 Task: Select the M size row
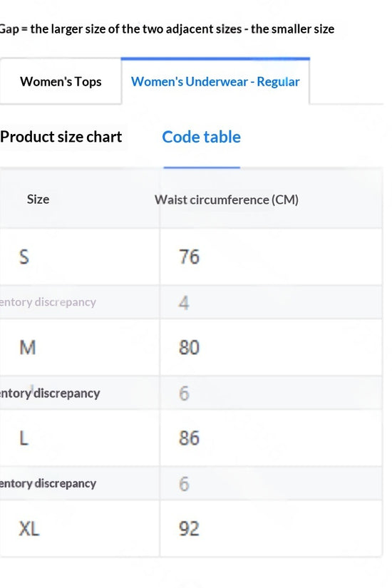[x=191, y=347]
